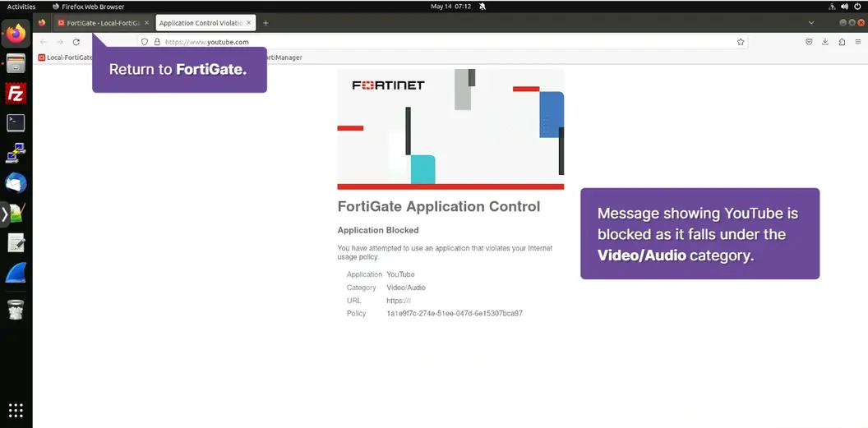The width and height of the screenshot is (868, 428).
Task: Click the Firefox View pinned icon
Action: click(42, 23)
